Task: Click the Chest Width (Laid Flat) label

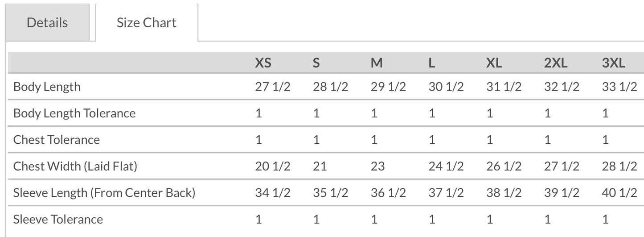Action: pos(75,166)
